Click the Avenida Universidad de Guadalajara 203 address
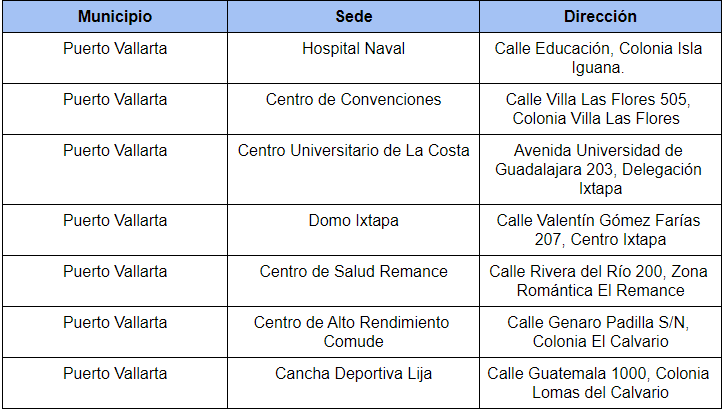724x412 pixels. (598, 170)
